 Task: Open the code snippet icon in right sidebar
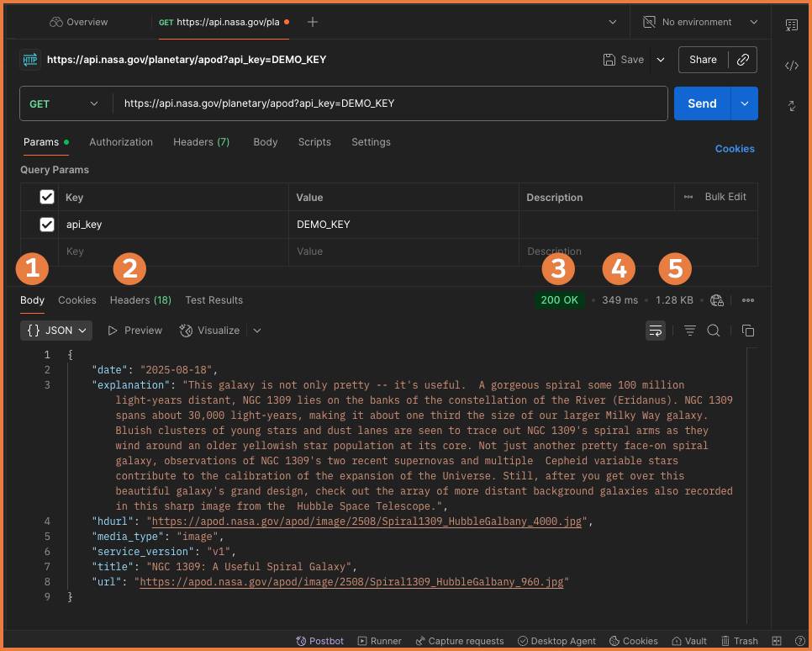pos(791,66)
